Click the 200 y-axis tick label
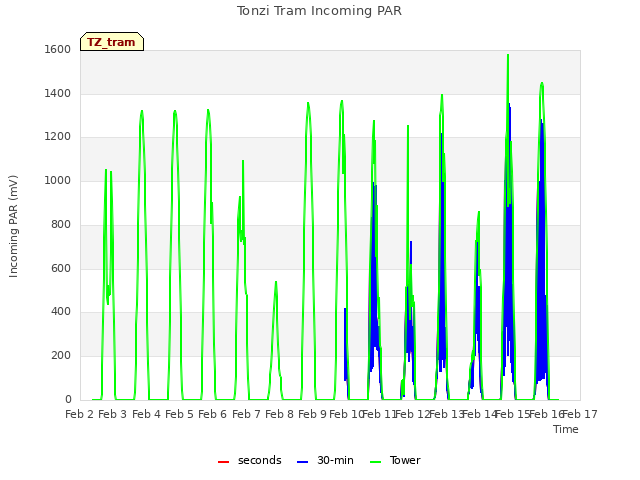This screenshot has height=480, width=640. coord(61,356)
